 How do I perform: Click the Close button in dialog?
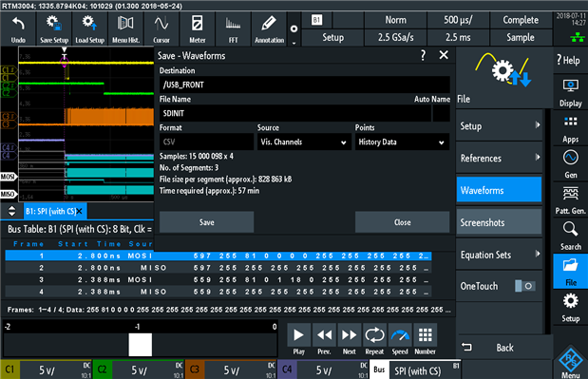click(402, 222)
